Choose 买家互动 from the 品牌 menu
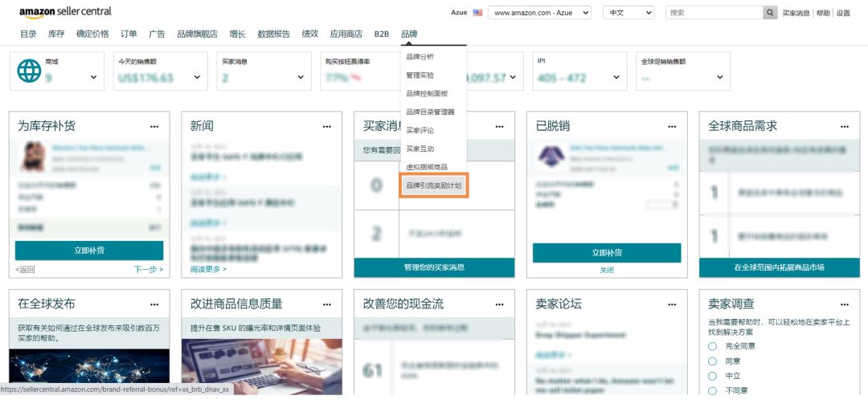This screenshot has height=404, width=868. (x=420, y=149)
